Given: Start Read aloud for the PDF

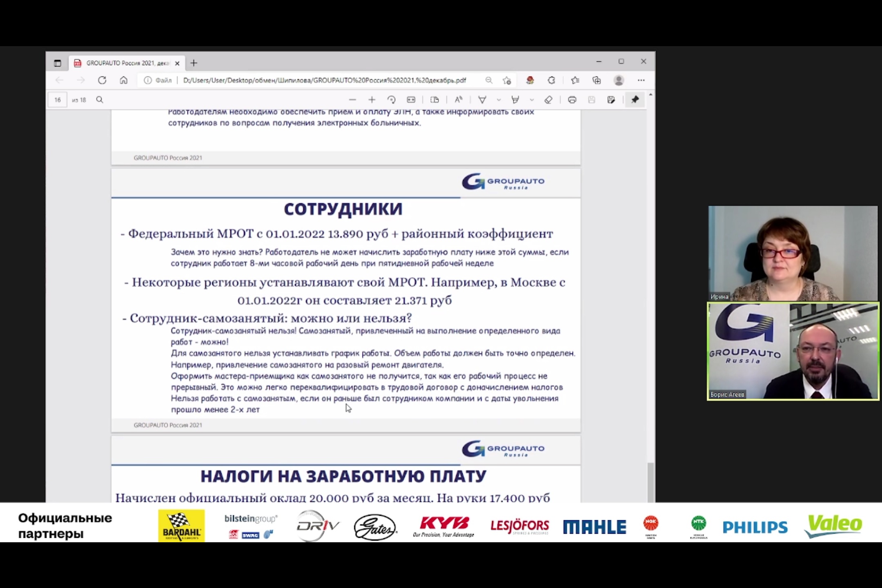Looking at the screenshot, I should point(459,100).
